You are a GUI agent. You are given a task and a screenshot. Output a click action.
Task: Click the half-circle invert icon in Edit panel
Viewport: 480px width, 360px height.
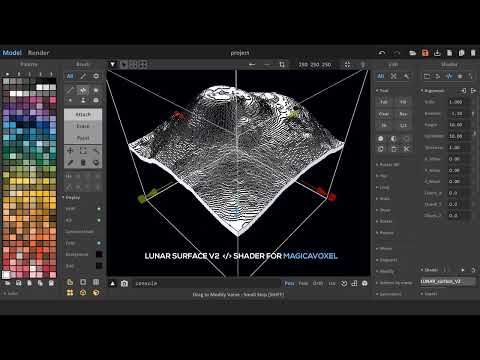[394, 138]
